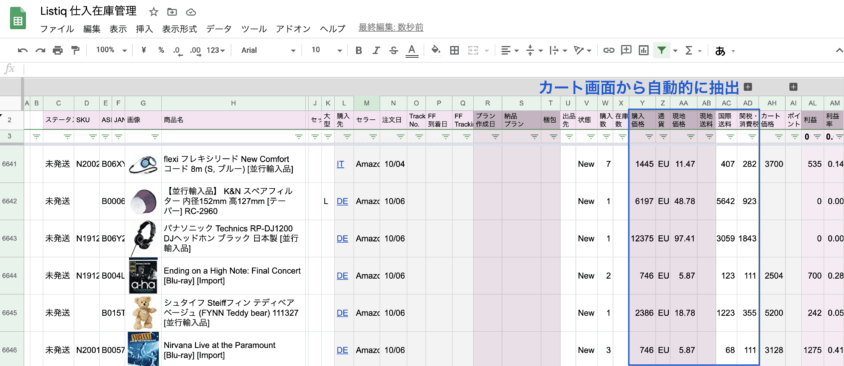Print the spreadsheet

[58, 50]
